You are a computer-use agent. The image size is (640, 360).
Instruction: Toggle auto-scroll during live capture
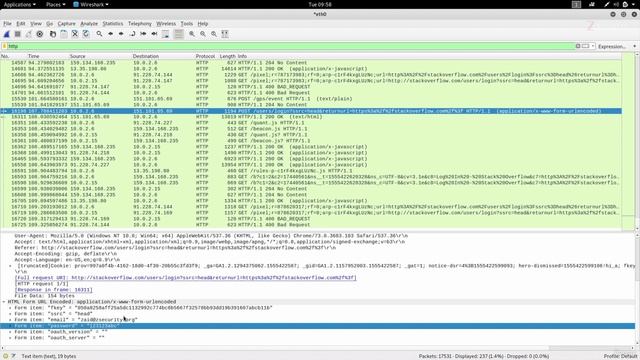pyautogui.click(x=165, y=34)
